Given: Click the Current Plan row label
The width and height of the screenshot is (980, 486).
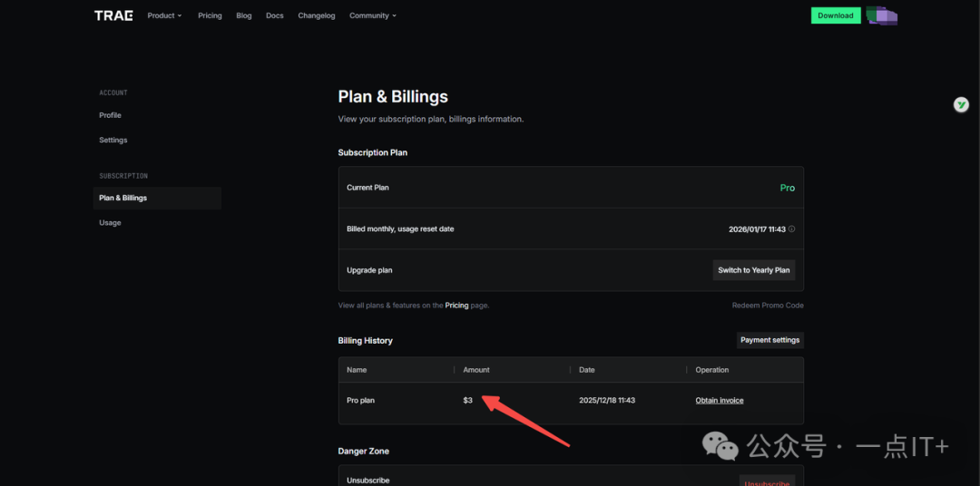Looking at the screenshot, I should (x=367, y=188).
